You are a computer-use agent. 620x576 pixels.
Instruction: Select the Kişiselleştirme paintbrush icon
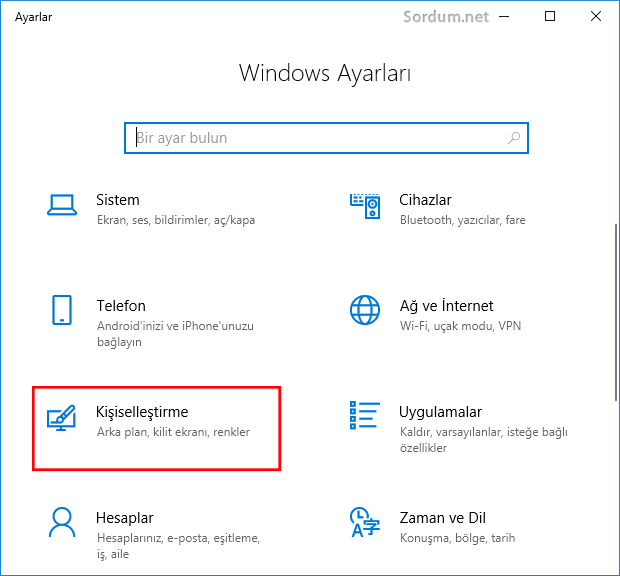(x=61, y=417)
